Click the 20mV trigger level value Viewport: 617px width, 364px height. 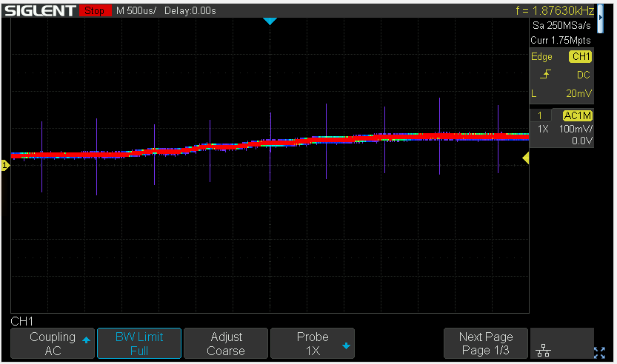coord(578,93)
